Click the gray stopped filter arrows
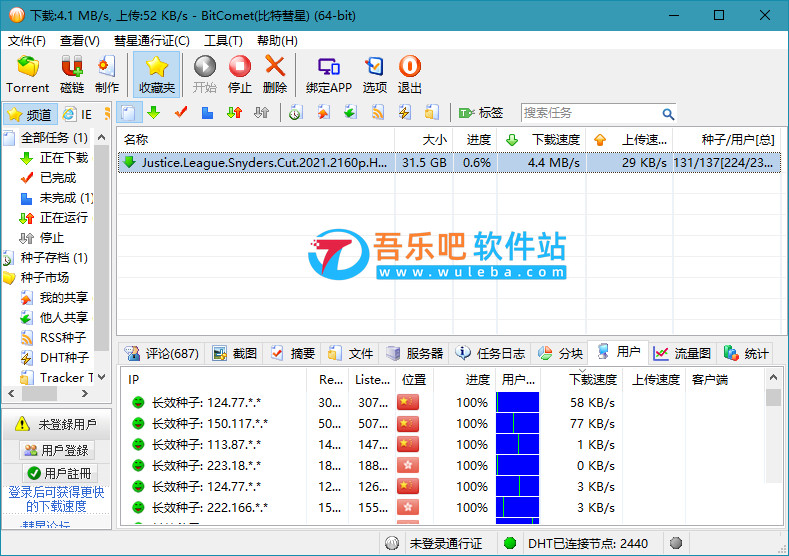Screen dimensions: 789x556 [x=261, y=113]
